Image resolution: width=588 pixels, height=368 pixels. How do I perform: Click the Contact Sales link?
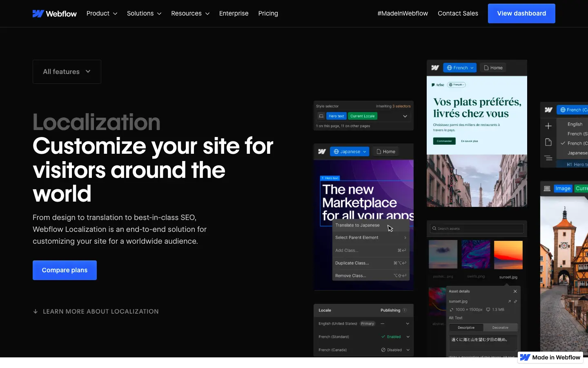pyautogui.click(x=458, y=13)
